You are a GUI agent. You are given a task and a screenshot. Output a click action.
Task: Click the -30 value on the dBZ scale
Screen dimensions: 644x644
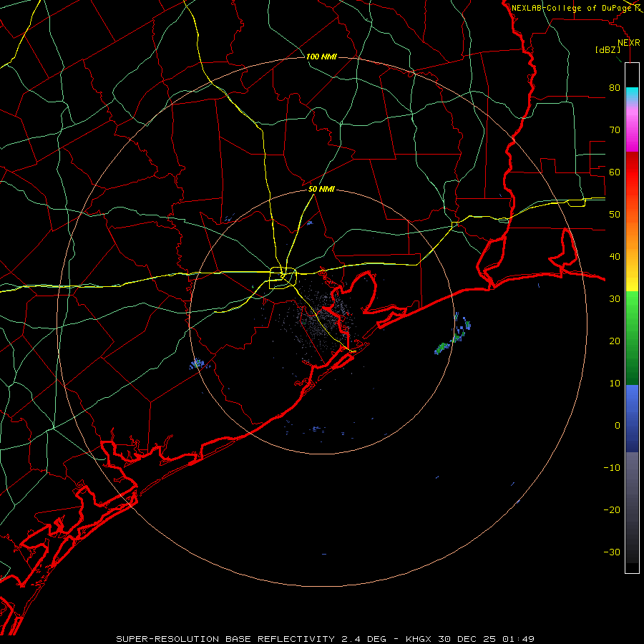[x=612, y=552]
